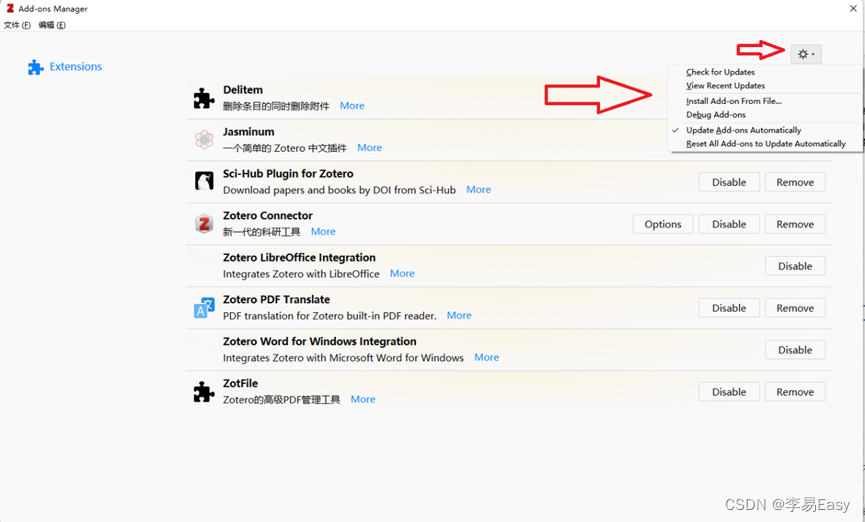Disable the Zotero Connector extension
Screen dimensions: 865x522
(729, 224)
